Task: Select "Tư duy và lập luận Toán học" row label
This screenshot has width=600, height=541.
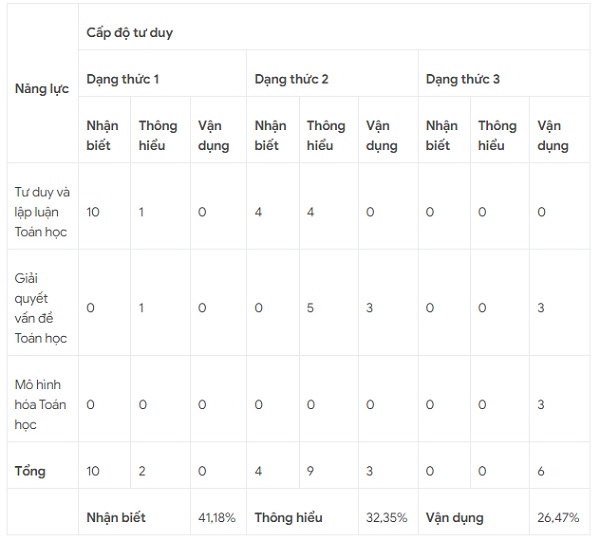Action: [41, 211]
